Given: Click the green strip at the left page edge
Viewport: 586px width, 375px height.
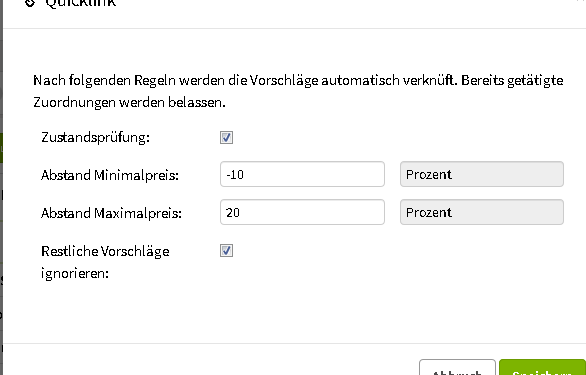Looking at the screenshot, I should tap(1, 148).
